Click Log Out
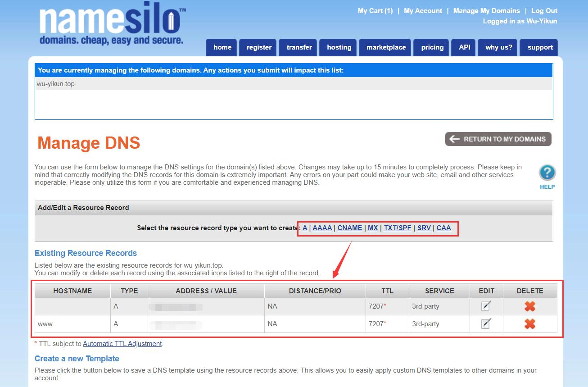The image size is (588, 387). pos(544,11)
